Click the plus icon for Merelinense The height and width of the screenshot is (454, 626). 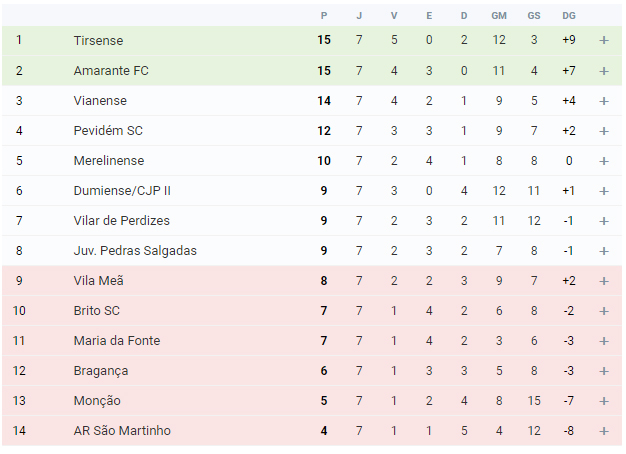604,161
